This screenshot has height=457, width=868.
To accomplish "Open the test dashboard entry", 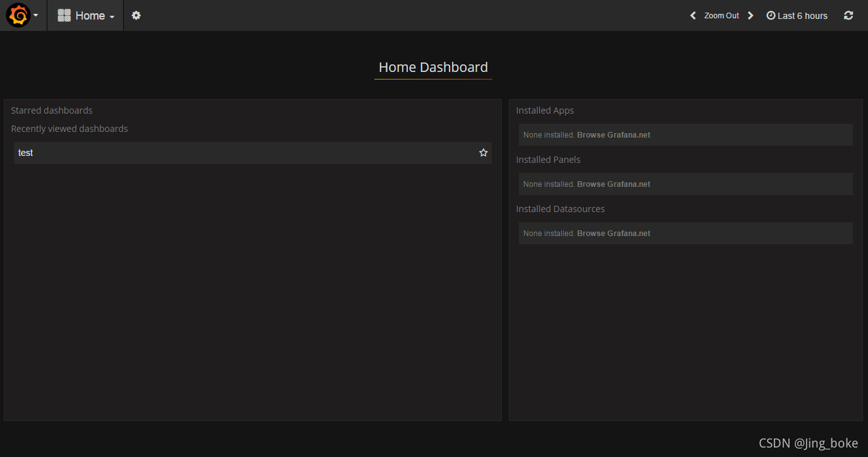I will 253,153.
